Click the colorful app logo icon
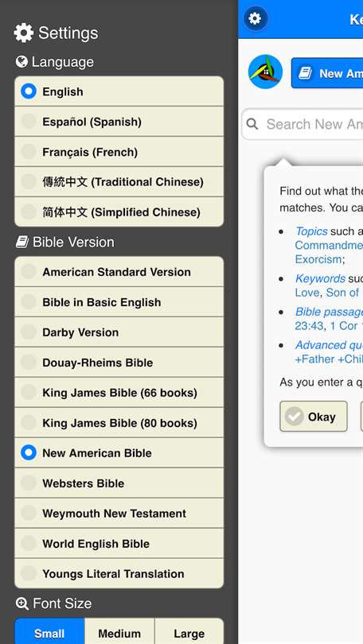363x644 pixels. [265, 72]
